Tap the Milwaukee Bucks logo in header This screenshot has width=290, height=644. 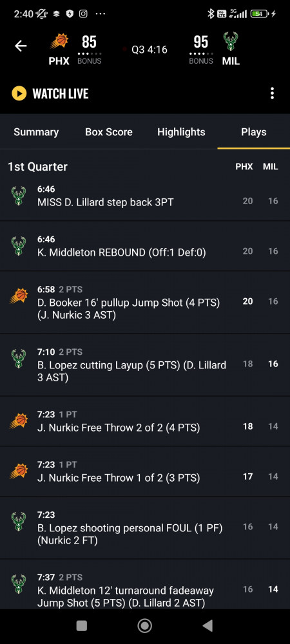[x=231, y=41]
